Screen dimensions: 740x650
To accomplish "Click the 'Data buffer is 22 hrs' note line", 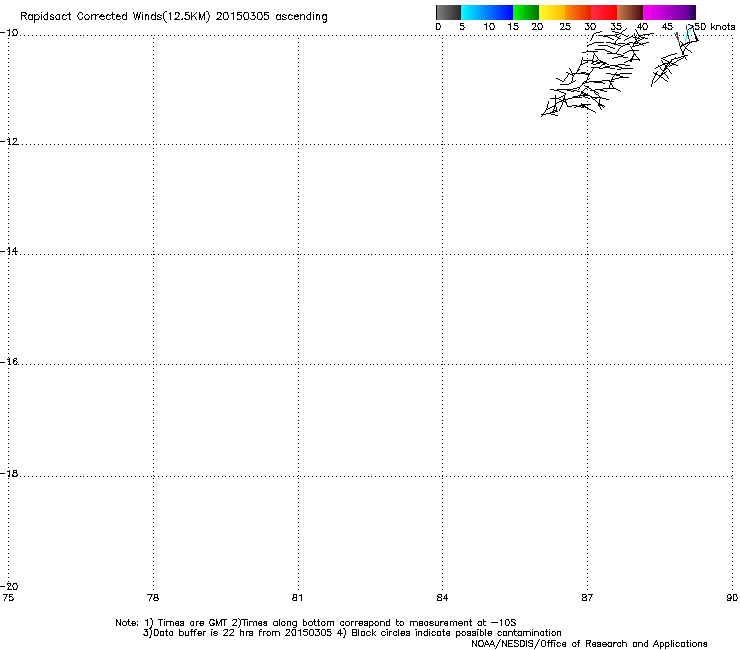I will (x=238, y=633).
